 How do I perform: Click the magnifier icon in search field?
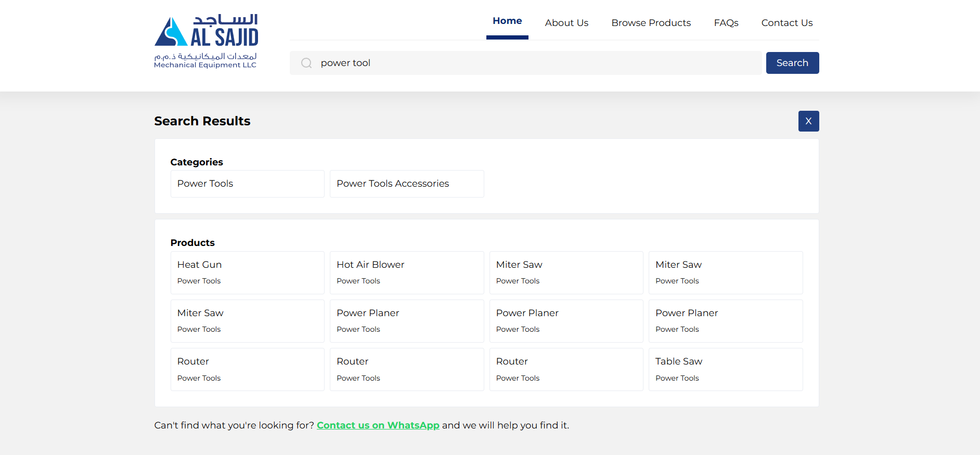(x=306, y=63)
